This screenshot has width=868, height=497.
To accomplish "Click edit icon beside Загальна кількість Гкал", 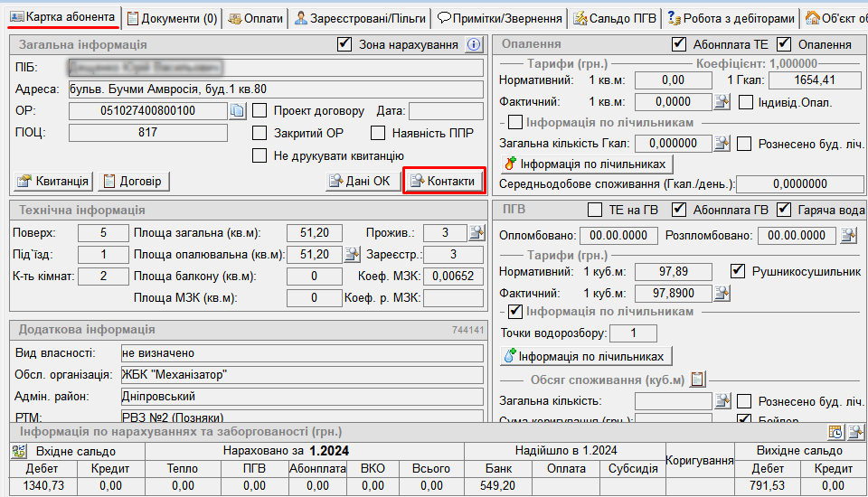I will [x=722, y=143].
